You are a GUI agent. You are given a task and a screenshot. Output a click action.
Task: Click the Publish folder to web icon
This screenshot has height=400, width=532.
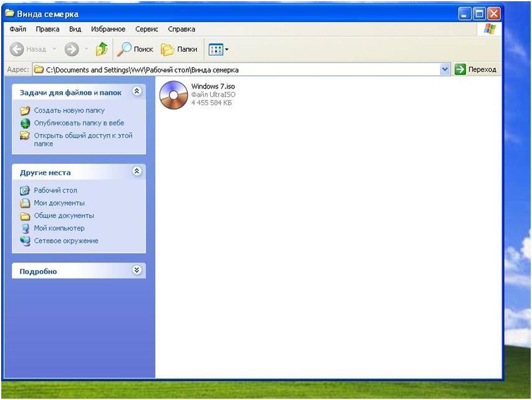pos(25,123)
